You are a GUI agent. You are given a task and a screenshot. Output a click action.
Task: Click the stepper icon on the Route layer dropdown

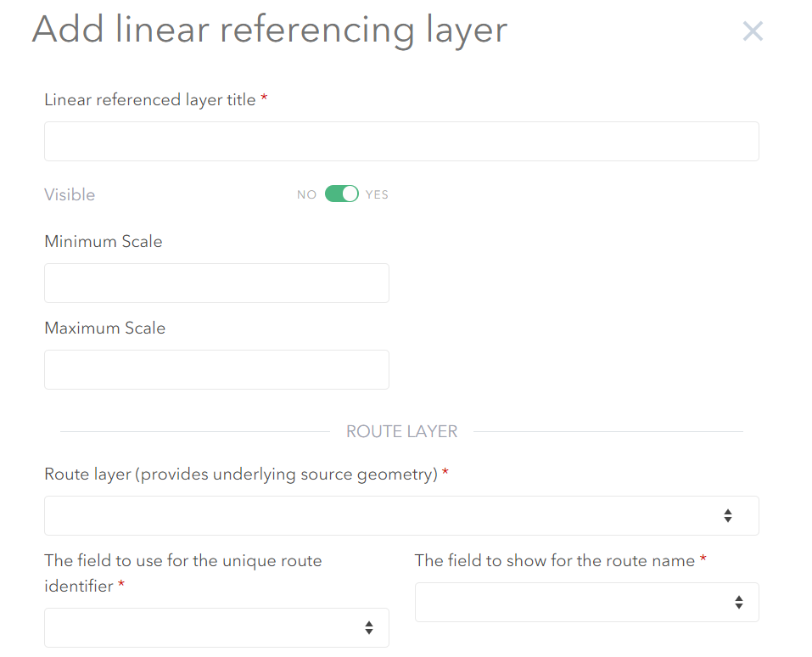coord(727,515)
